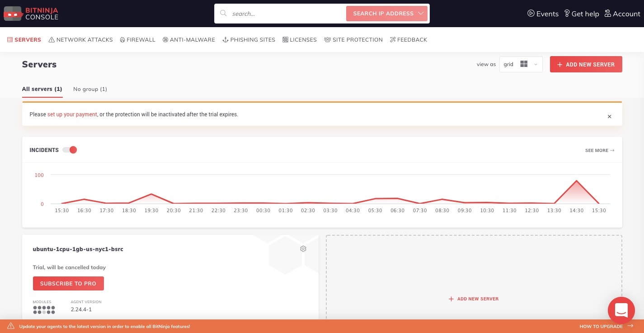Select the Servers menu item
Image resolution: width=644 pixels, height=333 pixels.
(24, 40)
